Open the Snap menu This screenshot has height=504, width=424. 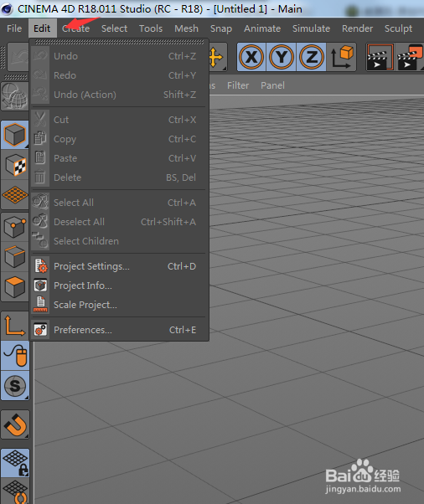(x=221, y=28)
